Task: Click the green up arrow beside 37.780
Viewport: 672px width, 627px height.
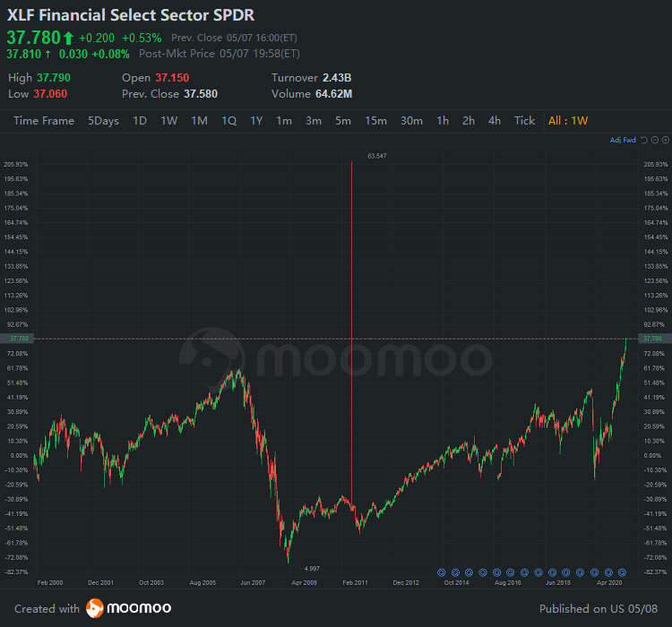Action: coord(68,39)
